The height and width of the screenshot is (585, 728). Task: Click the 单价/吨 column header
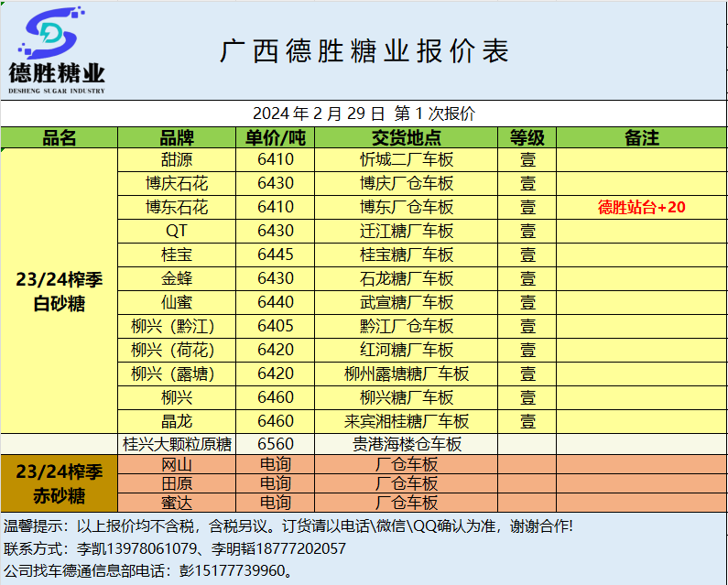[276, 138]
